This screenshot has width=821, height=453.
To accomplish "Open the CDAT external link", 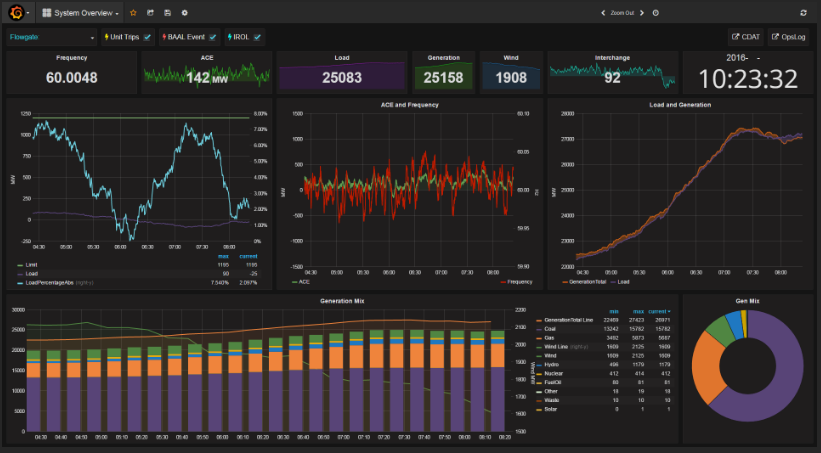I will (x=746, y=37).
